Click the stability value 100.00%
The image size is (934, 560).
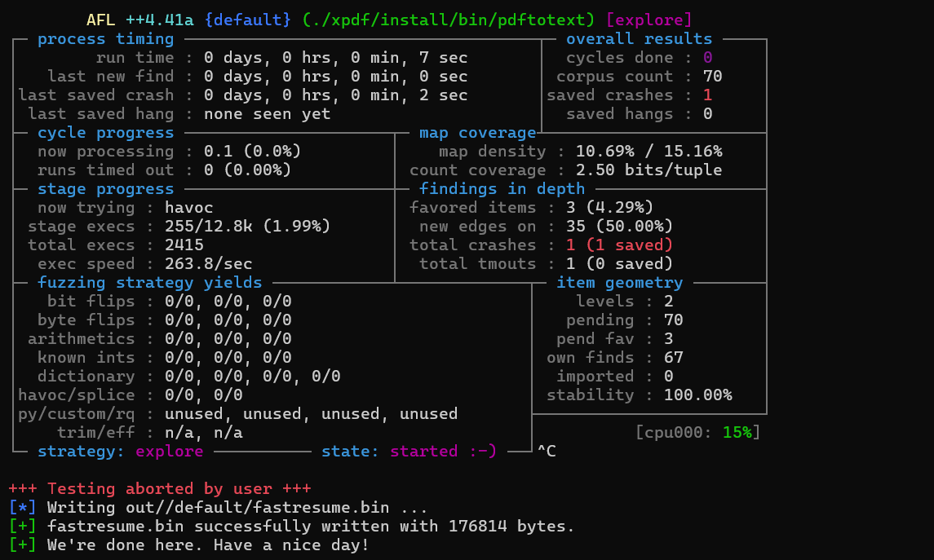pos(697,395)
